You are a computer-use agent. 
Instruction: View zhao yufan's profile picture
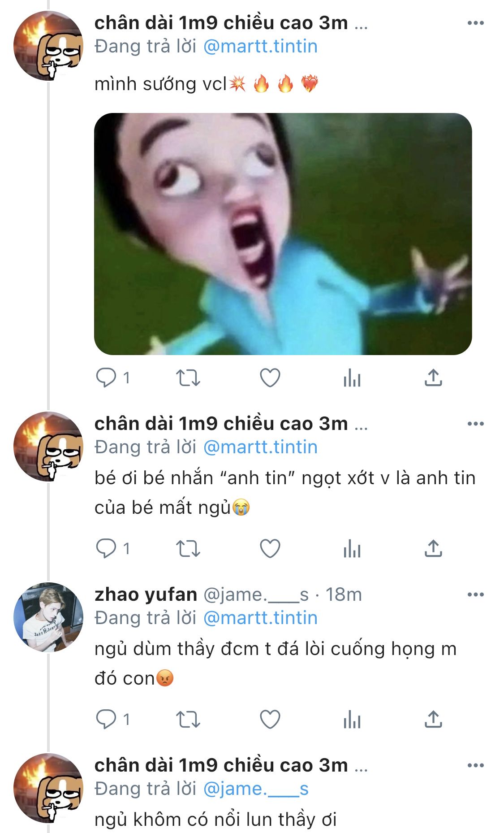coord(48,617)
